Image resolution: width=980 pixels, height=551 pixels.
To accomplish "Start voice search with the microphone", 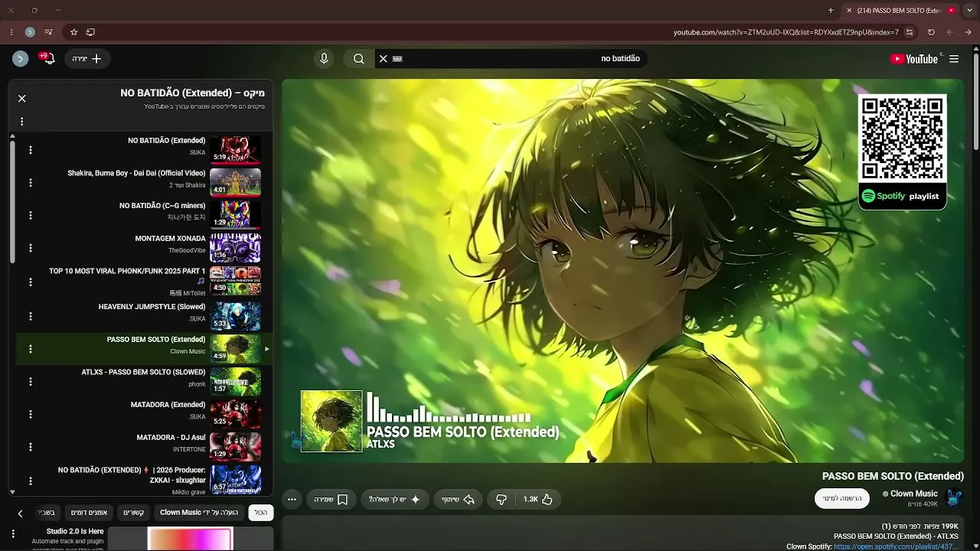I will (324, 59).
